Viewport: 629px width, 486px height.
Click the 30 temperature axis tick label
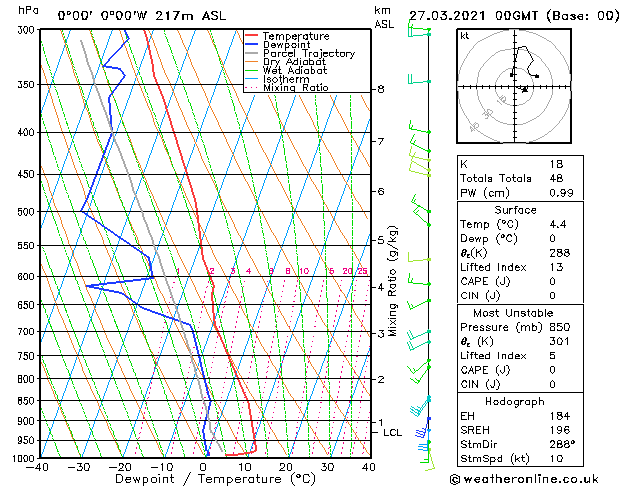coord(327,467)
